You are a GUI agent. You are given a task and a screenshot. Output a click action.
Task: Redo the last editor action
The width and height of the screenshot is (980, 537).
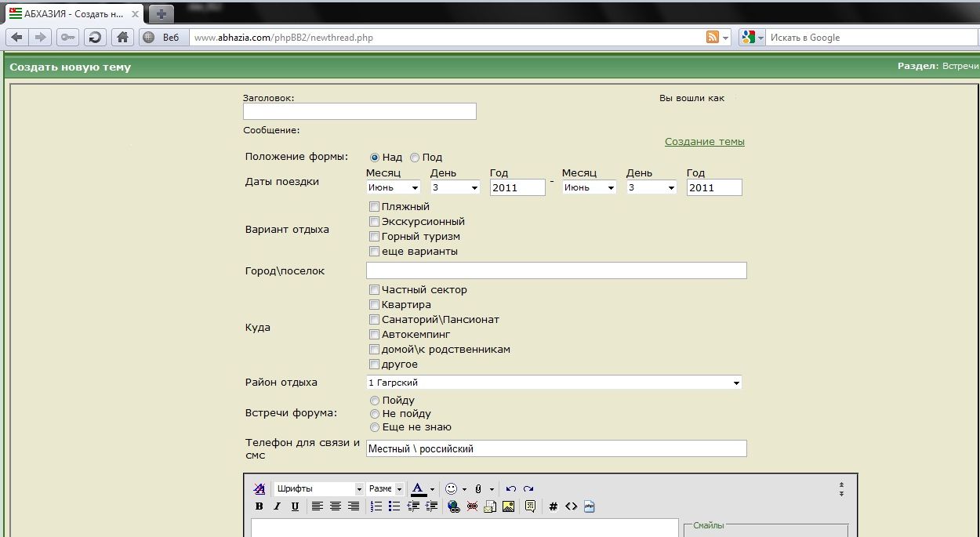point(528,488)
